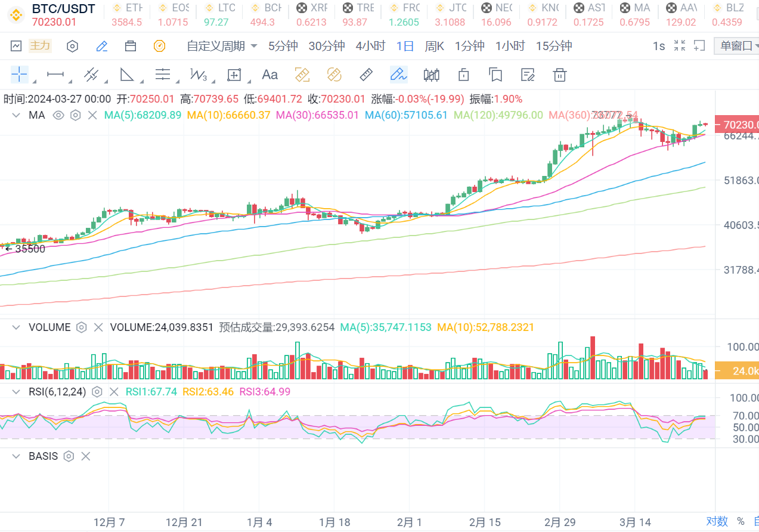Select the freehand brush drawing tool

pos(398,75)
